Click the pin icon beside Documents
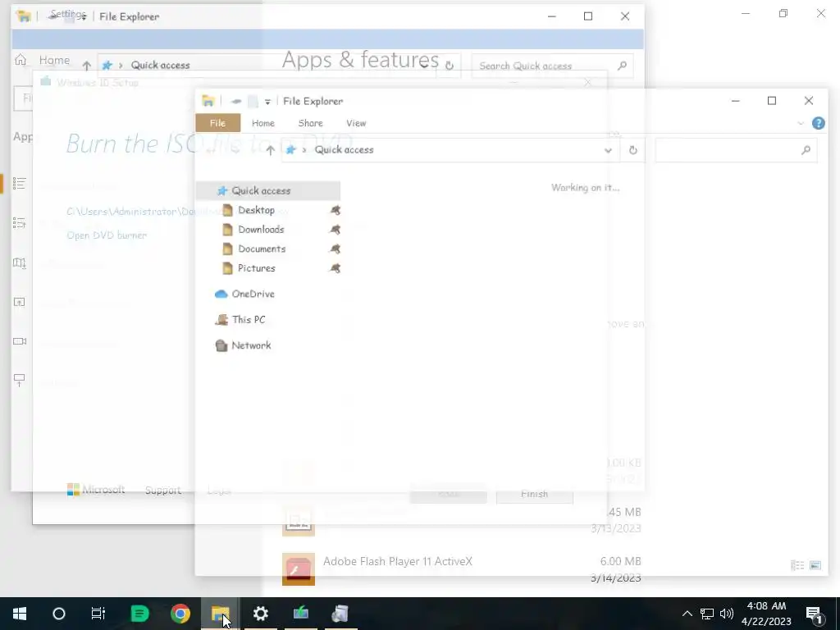Screen dimensions: 840x630 (x=335, y=249)
